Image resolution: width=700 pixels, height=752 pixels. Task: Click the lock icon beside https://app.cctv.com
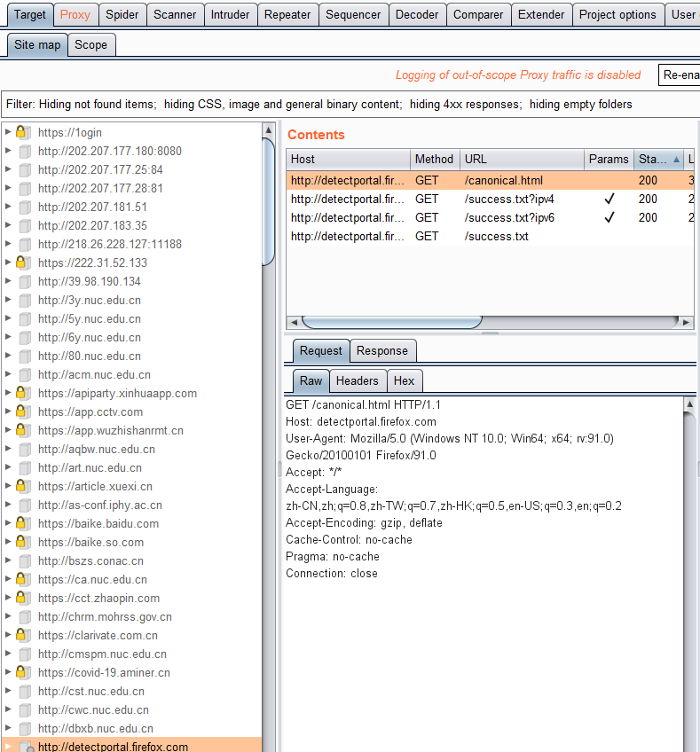click(21, 411)
